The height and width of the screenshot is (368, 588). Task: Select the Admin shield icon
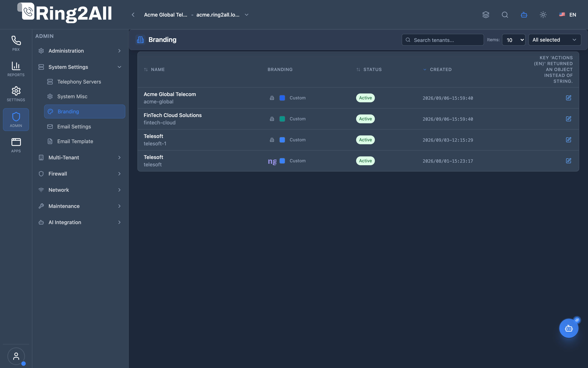[16, 119]
